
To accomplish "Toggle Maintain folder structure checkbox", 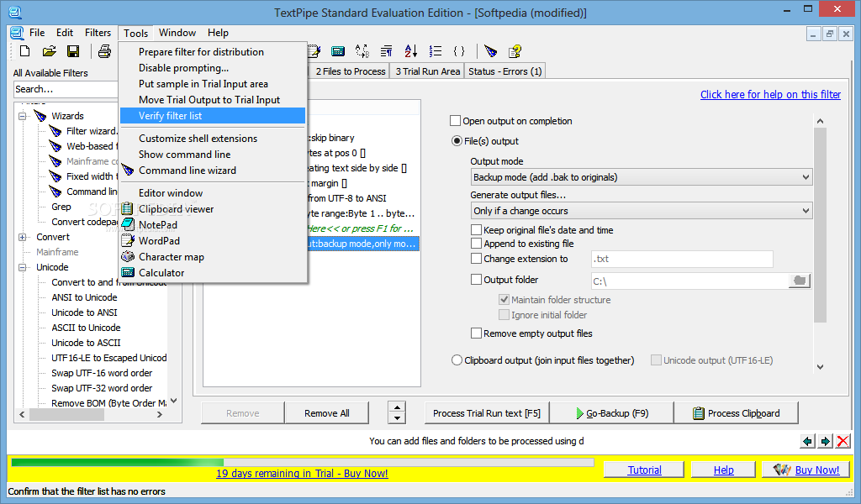I will click(x=504, y=299).
